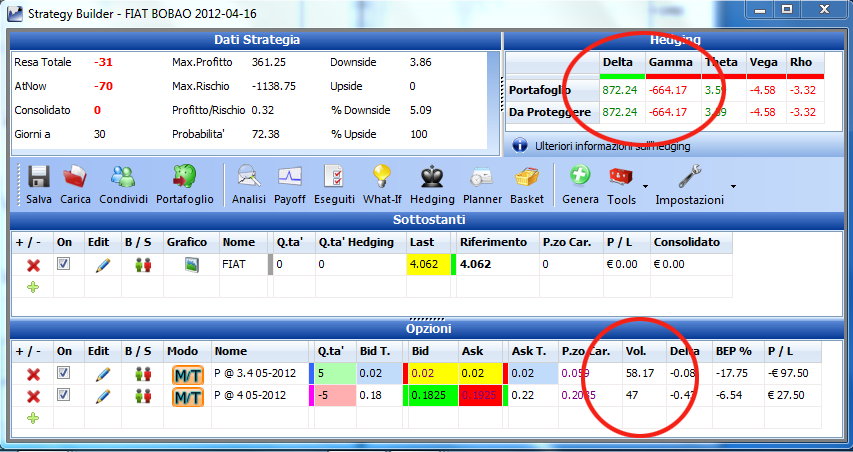Click the Salva floppy disk icon

coord(39,177)
